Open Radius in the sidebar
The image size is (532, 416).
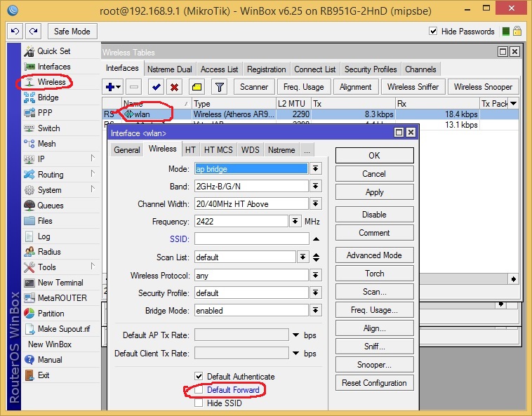(x=49, y=252)
